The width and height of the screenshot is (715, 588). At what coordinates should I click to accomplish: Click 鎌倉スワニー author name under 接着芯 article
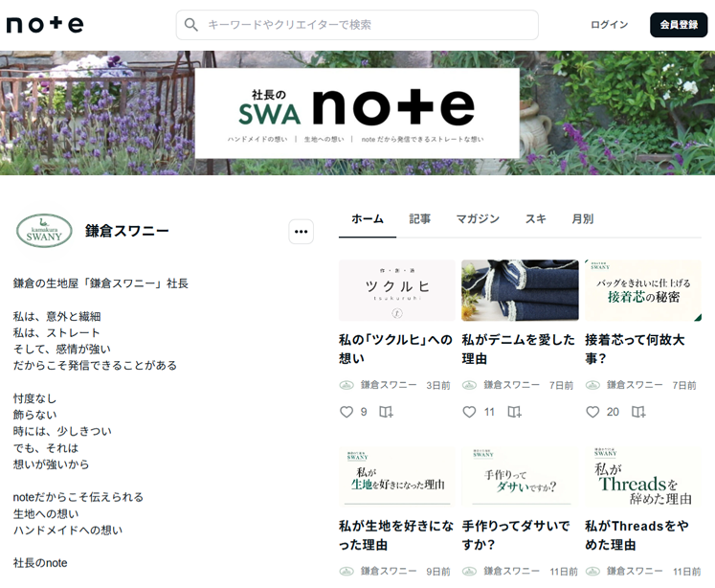(x=635, y=385)
